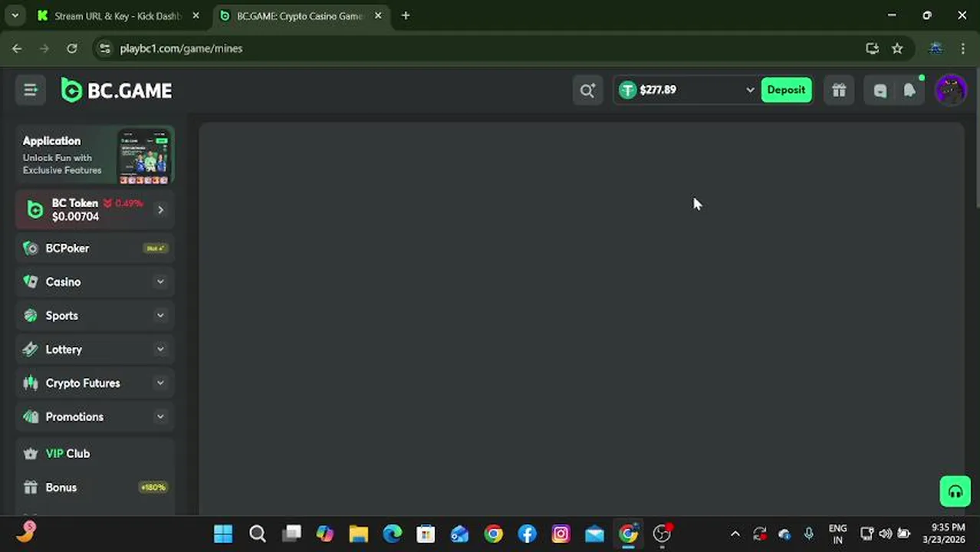Go back to previous page
Viewport: 980px width, 552px height.
tap(17, 48)
